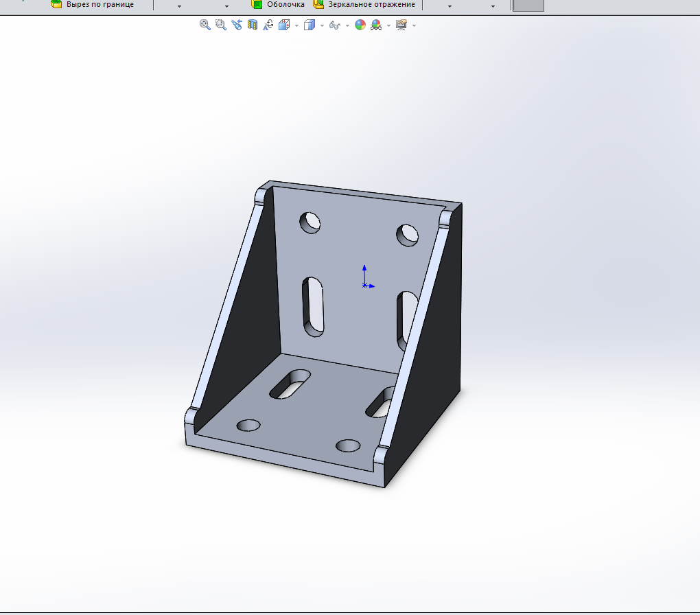Click the Оболочка shell button
The height and width of the screenshot is (615, 700).
coord(278,5)
